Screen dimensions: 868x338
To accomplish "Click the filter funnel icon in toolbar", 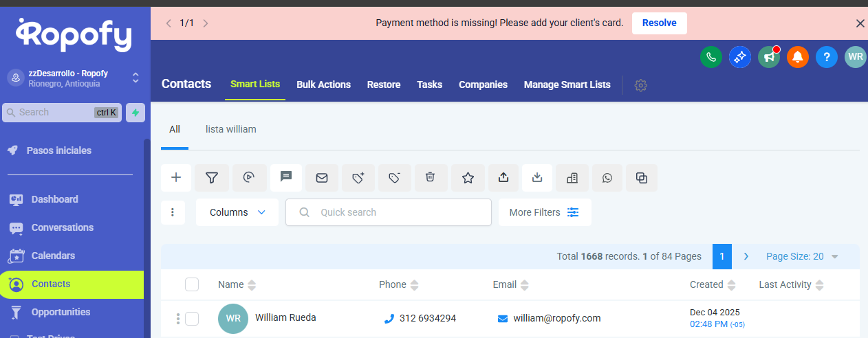I will click(212, 178).
